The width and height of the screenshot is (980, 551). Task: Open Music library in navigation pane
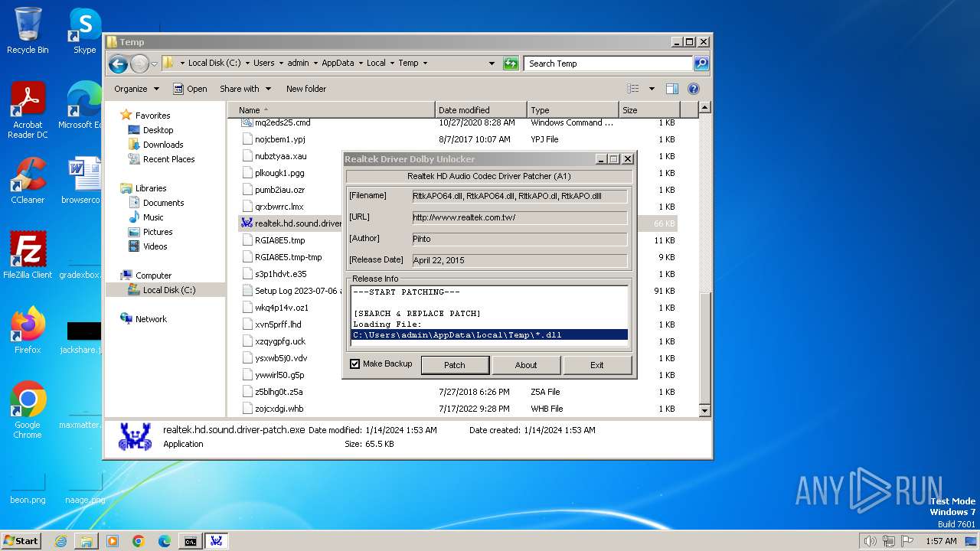153,217
